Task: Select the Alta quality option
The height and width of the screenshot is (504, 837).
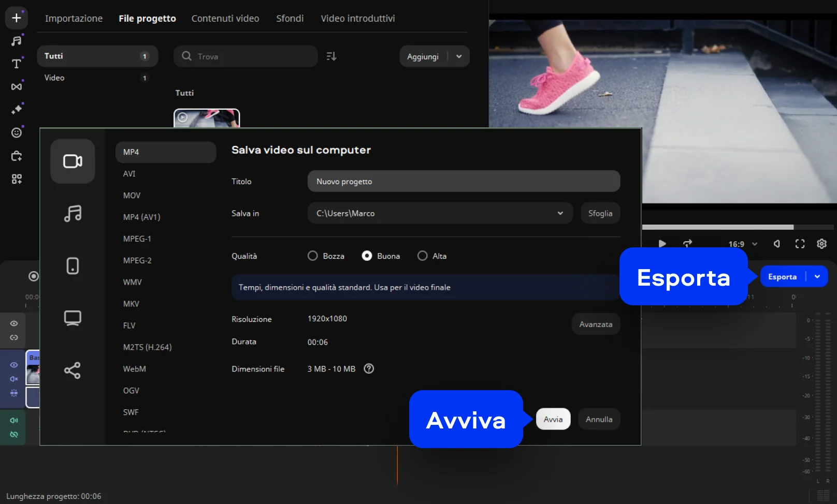Action: [x=423, y=256]
